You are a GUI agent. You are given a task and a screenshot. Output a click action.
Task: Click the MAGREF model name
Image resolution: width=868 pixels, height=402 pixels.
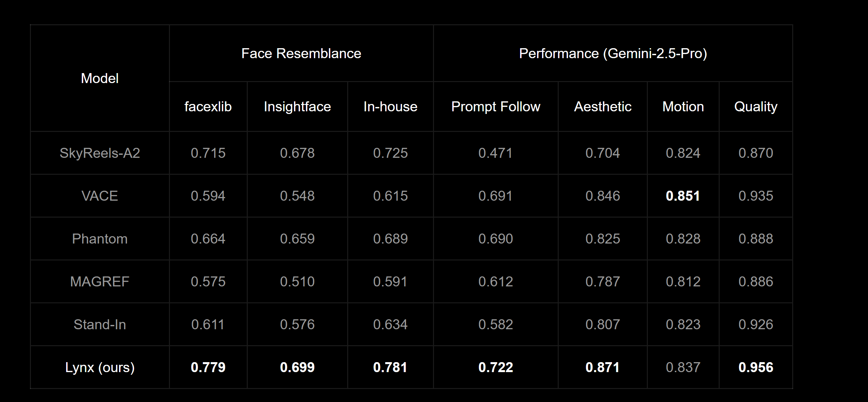click(x=100, y=281)
